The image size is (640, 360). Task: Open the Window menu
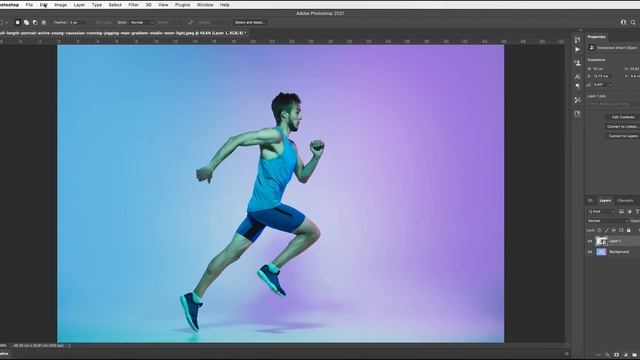[205, 5]
